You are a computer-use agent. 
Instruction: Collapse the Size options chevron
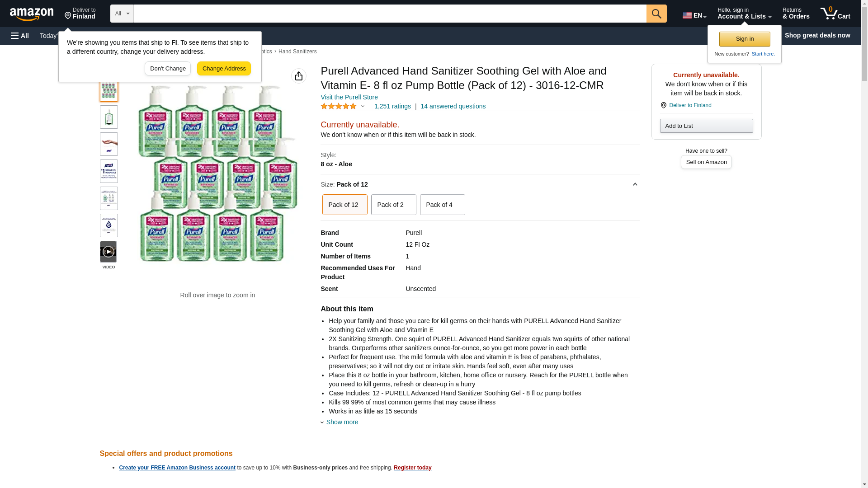(x=635, y=184)
